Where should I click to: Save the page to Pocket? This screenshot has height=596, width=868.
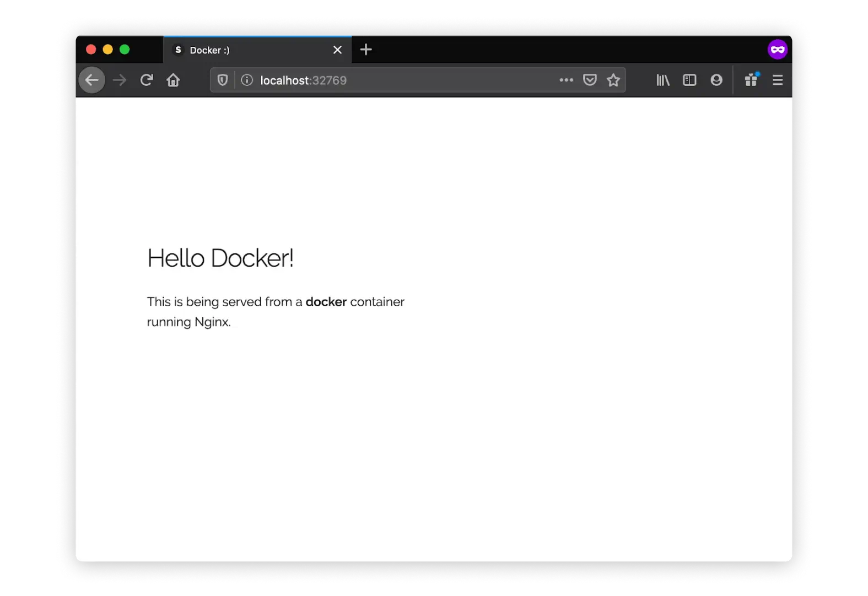pos(590,80)
